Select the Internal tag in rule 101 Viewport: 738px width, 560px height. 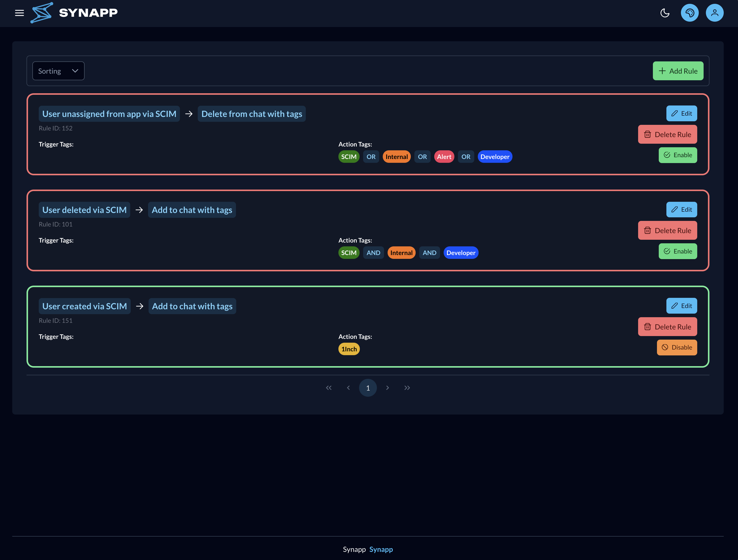[x=401, y=253]
